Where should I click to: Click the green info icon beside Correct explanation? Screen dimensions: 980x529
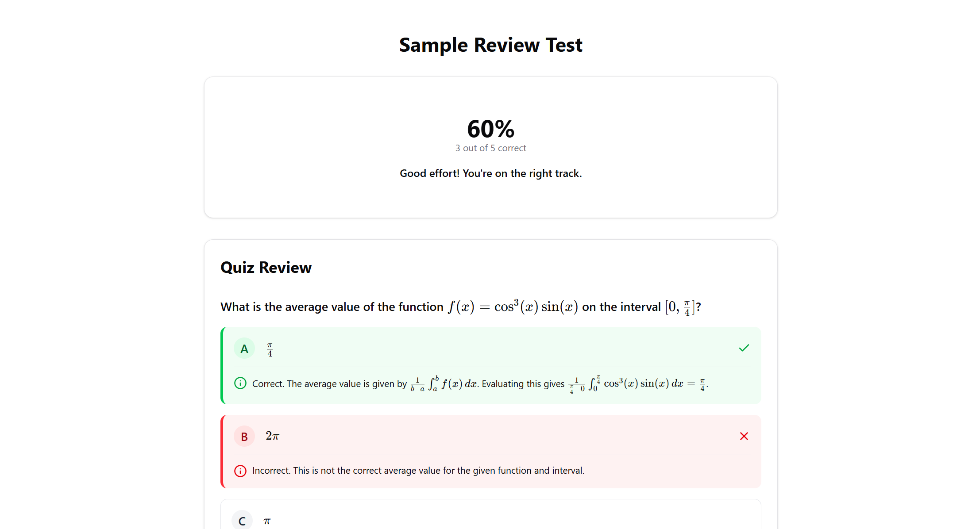click(x=240, y=383)
